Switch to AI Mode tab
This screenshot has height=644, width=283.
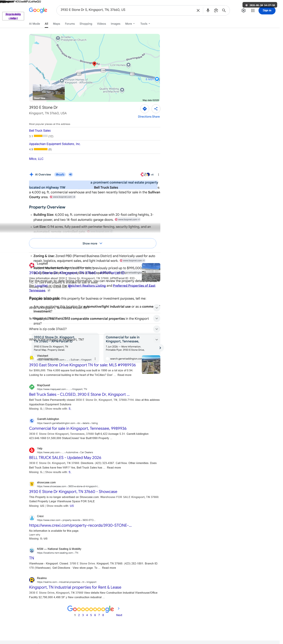(x=34, y=24)
